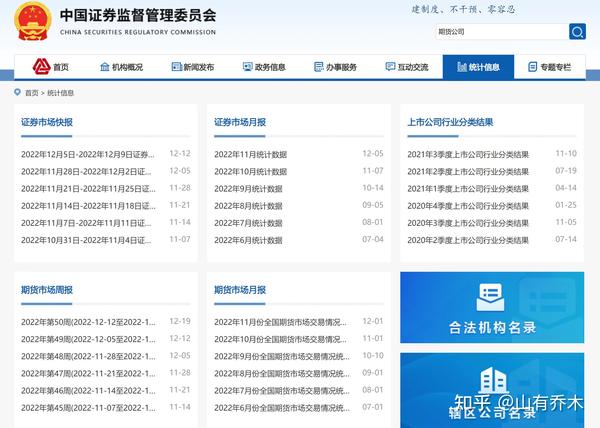The height and width of the screenshot is (428, 600).
Task: Select the 统计信息 navigation tab
Action: pyautogui.click(x=478, y=67)
